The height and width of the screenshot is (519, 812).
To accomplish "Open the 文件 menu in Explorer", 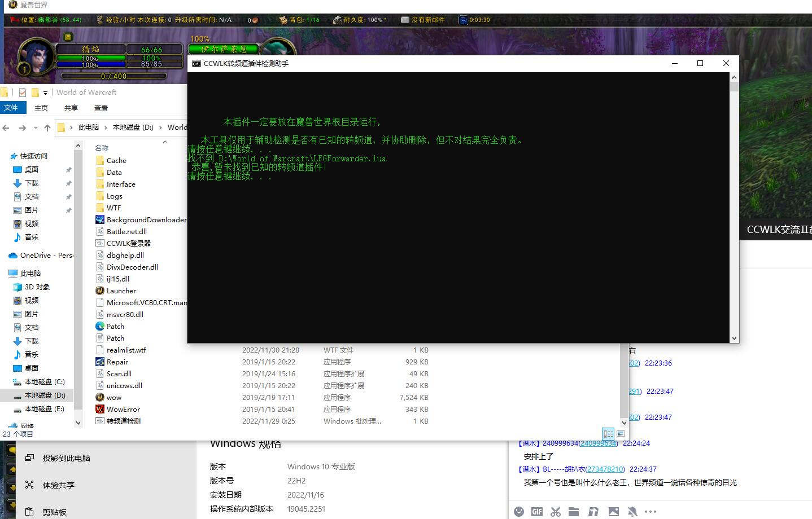I will tap(13, 107).
